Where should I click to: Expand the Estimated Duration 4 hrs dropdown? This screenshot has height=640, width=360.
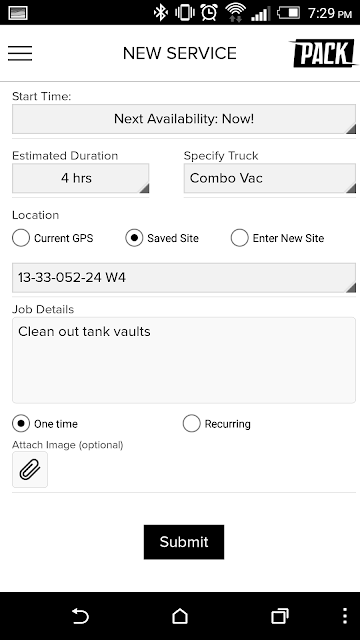[x=80, y=178]
